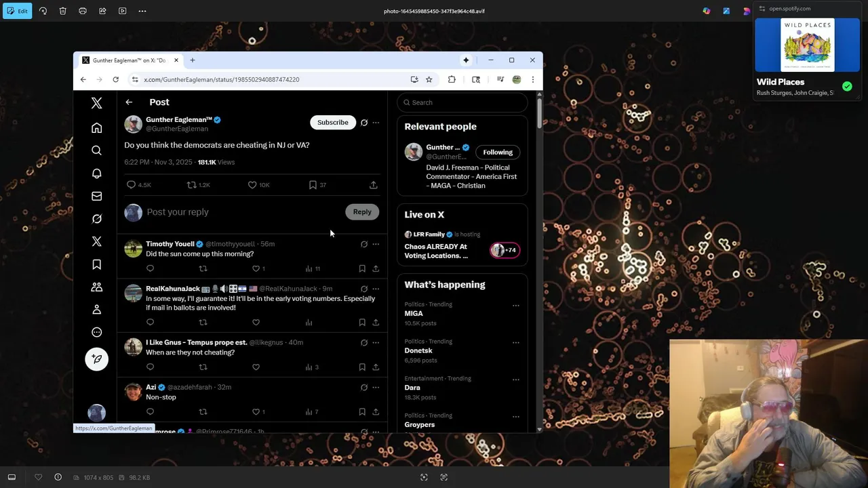868x488 pixels.
Task: Click the X logo home icon
Action: pos(96,103)
